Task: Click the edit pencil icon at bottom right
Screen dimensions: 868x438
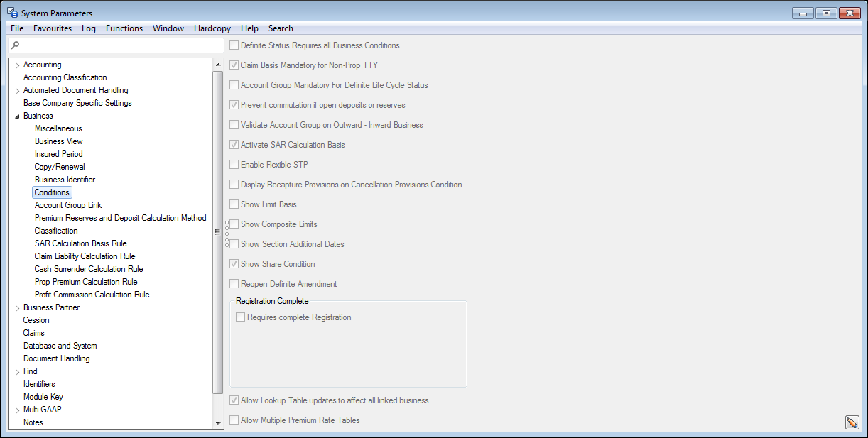Action: click(852, 422)
